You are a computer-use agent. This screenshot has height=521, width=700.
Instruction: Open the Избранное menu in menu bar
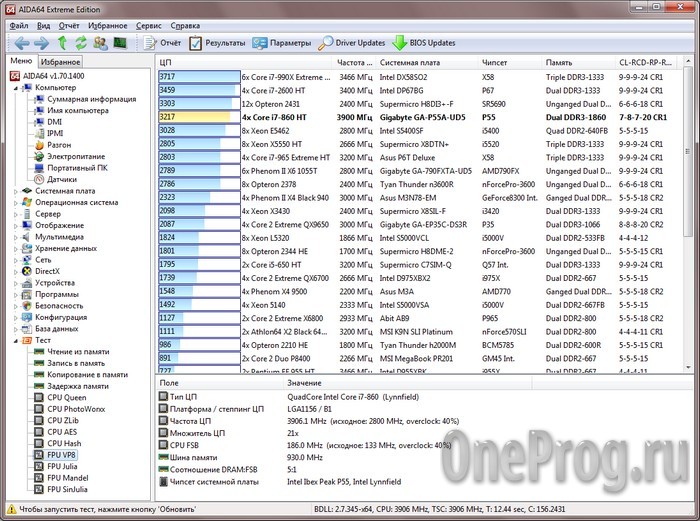[x=108, y=25]
